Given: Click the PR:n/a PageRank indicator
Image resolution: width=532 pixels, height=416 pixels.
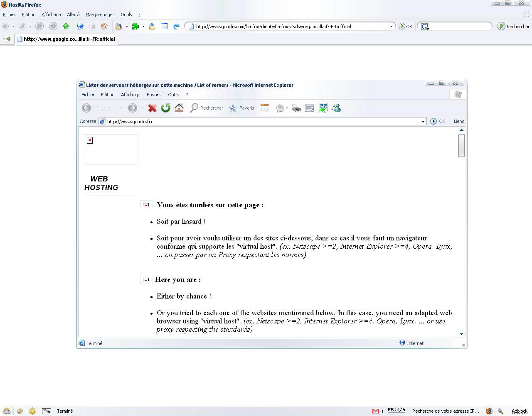Looking at the screenshot, I should pos(396,411).
